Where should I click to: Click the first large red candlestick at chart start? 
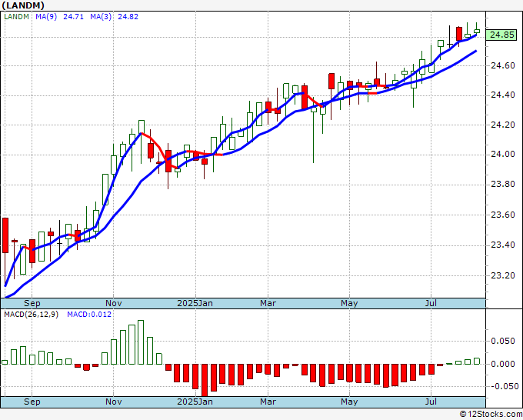(x=5, y=235)
